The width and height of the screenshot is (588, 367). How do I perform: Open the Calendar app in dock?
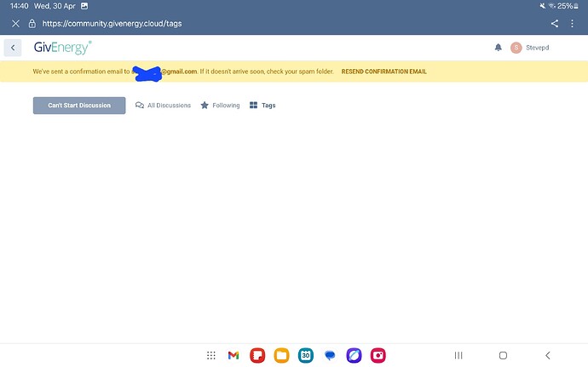point(306,355)
